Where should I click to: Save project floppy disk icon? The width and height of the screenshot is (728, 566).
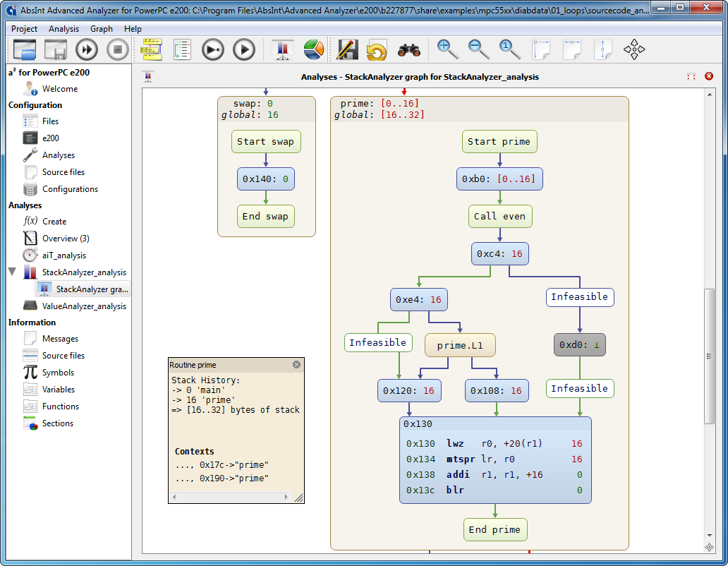(x=55, y=49)
